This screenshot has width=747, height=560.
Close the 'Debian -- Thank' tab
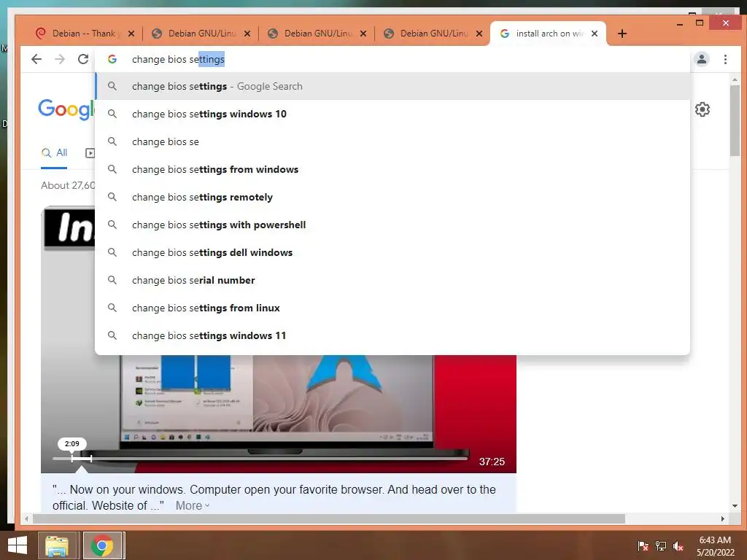(131, 34)
